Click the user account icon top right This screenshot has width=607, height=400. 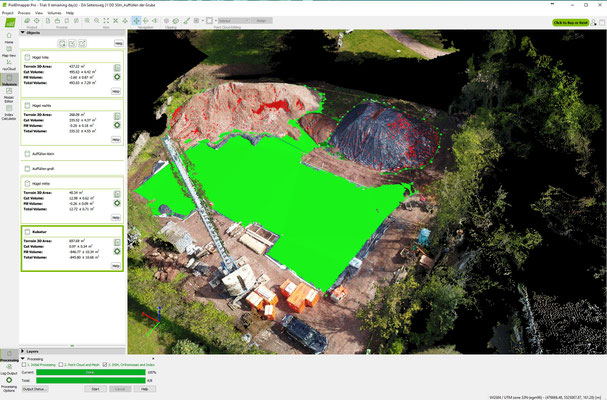click(594, 22)
